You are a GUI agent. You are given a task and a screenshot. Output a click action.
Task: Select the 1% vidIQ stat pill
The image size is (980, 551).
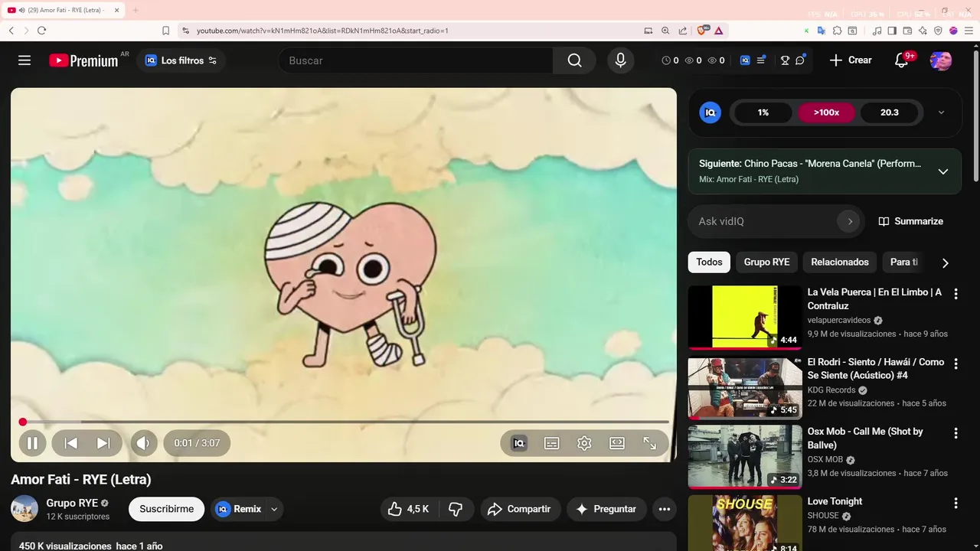763,112
